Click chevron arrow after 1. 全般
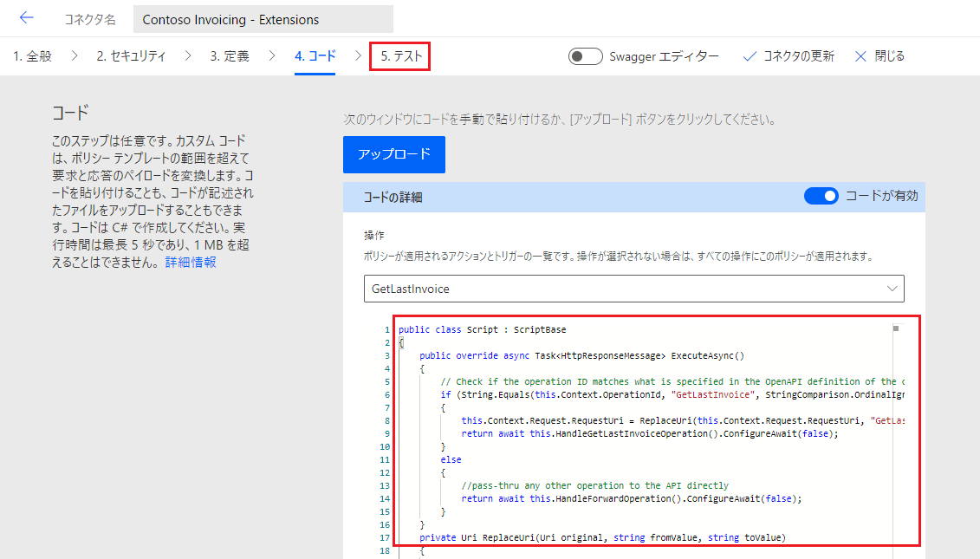980x559 pixels. pos(75,56)
